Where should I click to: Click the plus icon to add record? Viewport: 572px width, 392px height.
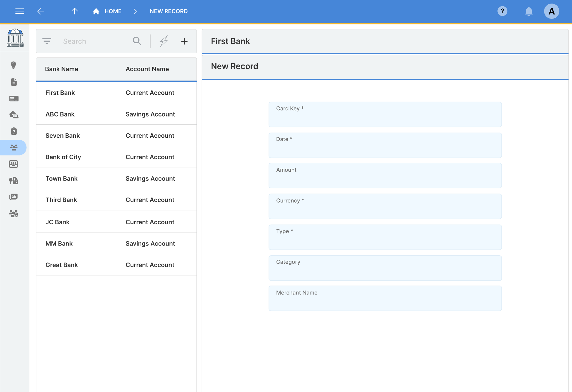coord(184,41)
